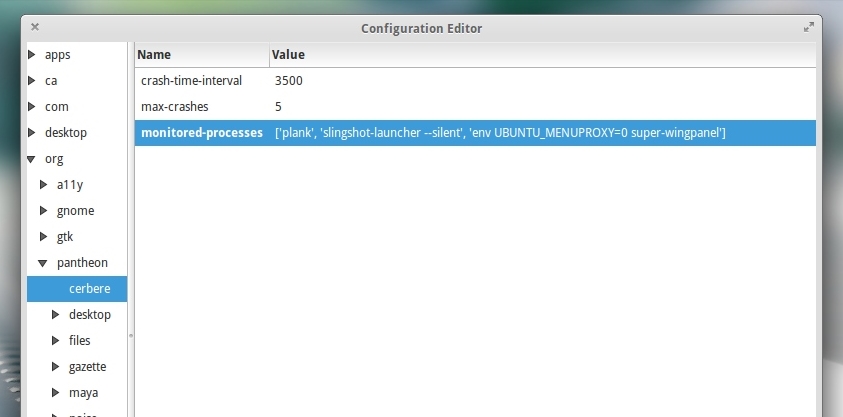
Task: Select the crash-time-interval key
Action: [191, 81]
